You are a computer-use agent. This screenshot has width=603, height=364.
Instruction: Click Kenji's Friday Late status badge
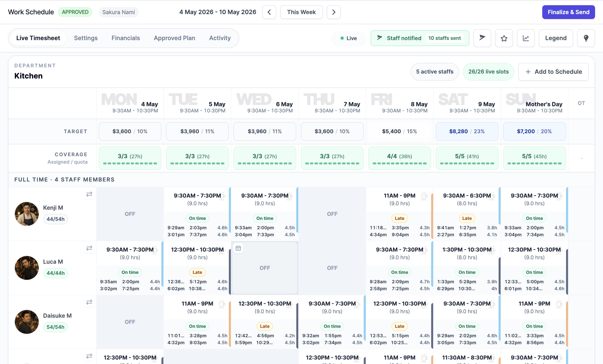pos(399,218)
